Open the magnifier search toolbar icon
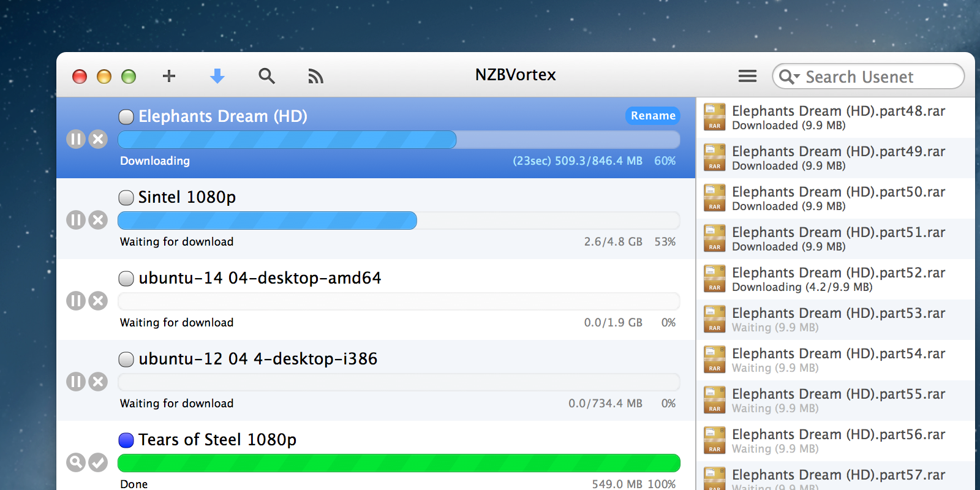Viewport: 980px width, 490px height. tap(266, 76)
